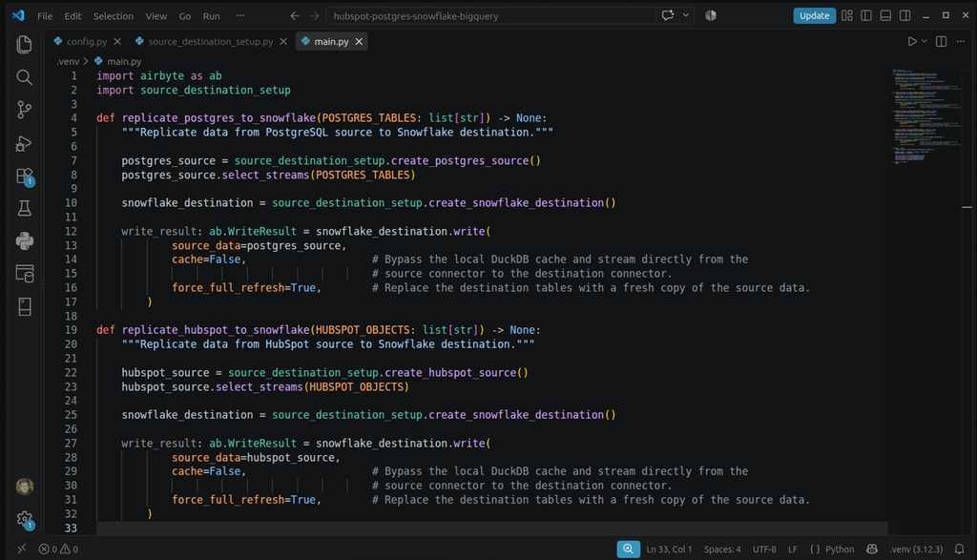Open the notifications bell
This screenshot has height=560, width=977.
pyautogui.click(x=960, y=549)
